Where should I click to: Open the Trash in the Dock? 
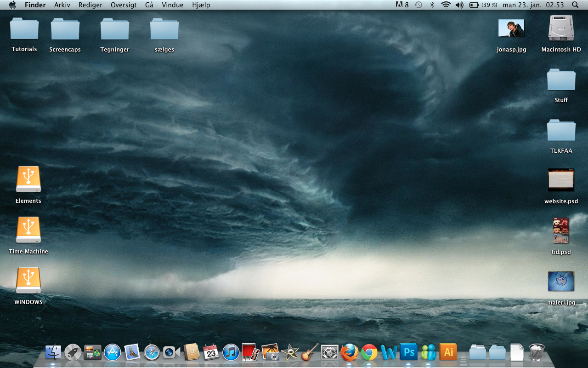coord(537,352)
